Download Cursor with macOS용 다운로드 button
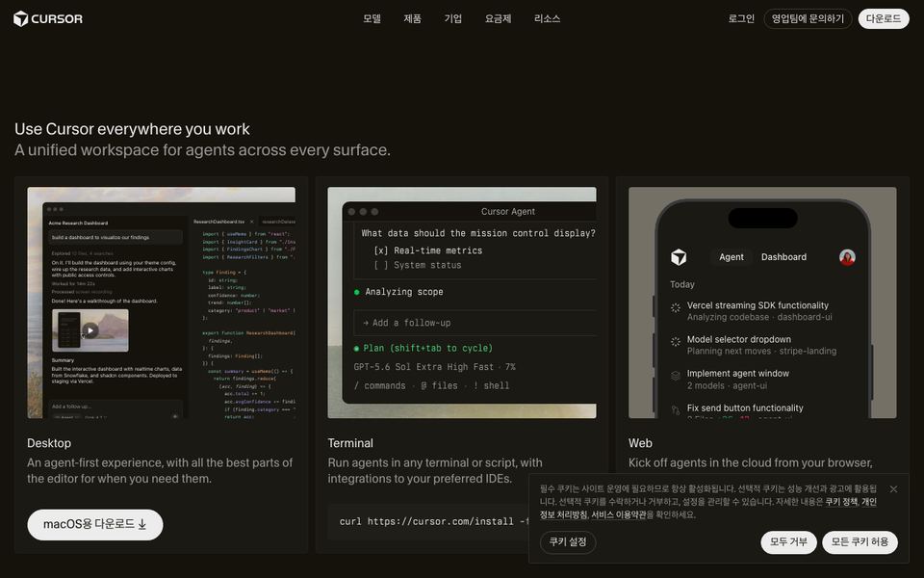Viewport: 924px width, 578px height. tap(95, 524)
